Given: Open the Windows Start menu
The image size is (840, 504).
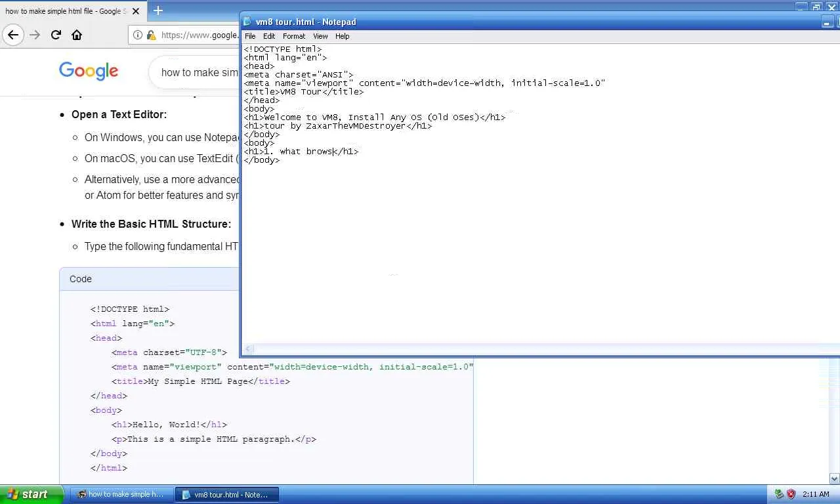Looking at the screenshot, I should click(32, 494).
